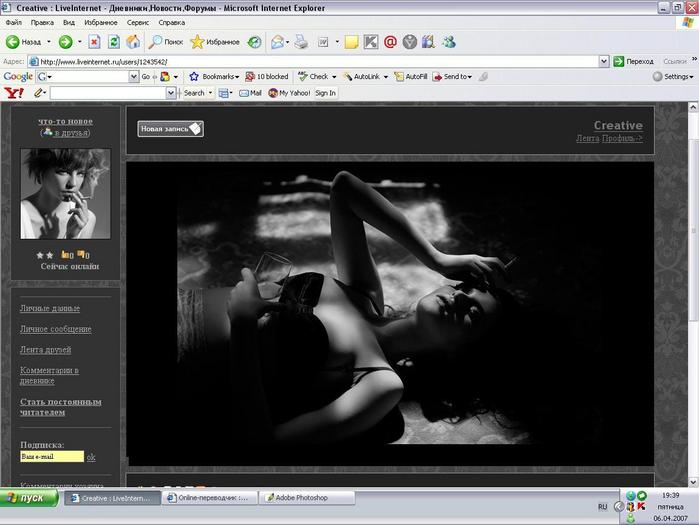Switch to Online-переводчик taskbar window
The height and width of the screenshot is (525, 699).
point(210,498)
